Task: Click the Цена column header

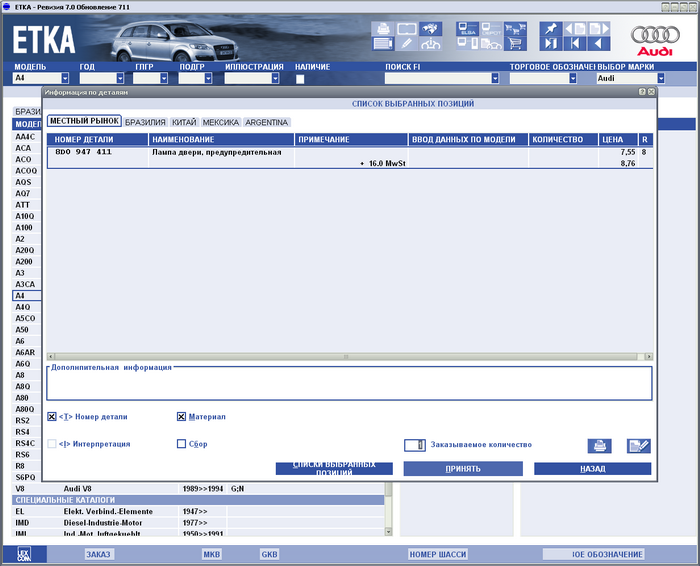Action: tap(619, 139)
